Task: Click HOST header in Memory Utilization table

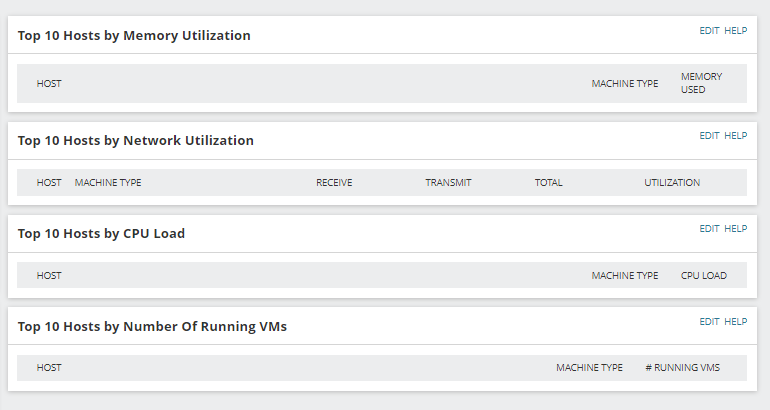Action: coord(49,83)
